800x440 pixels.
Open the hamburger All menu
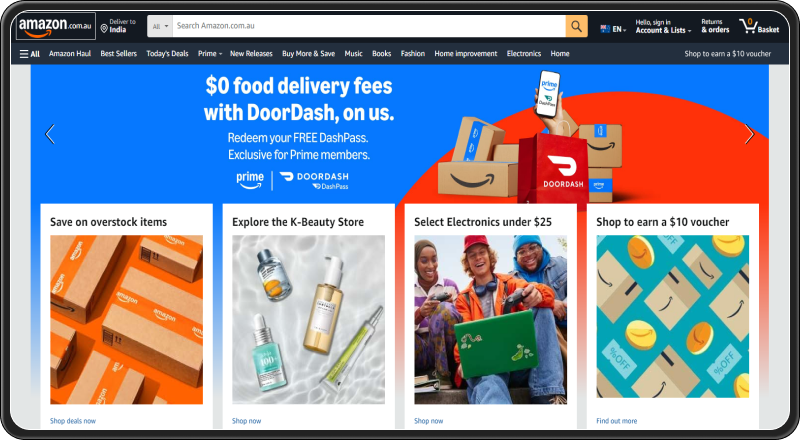30,54
